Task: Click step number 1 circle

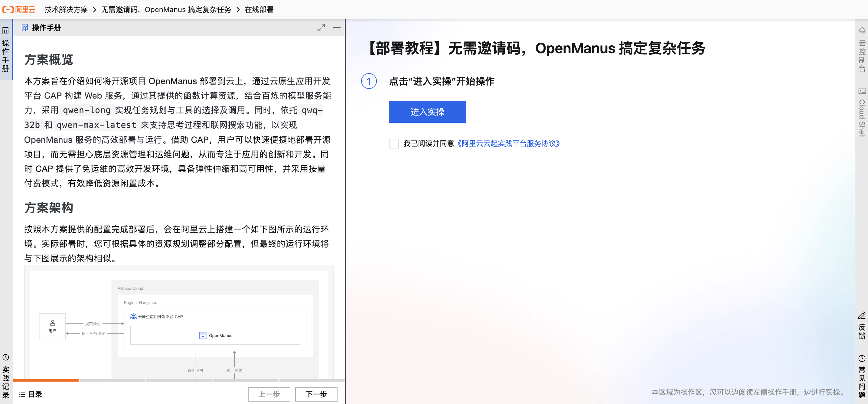Action: (369, 81)
